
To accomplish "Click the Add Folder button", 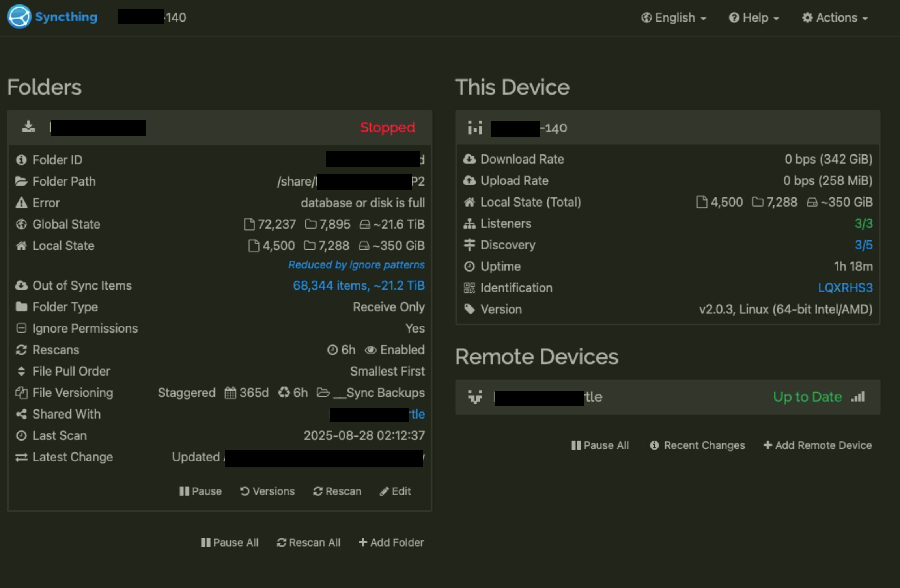I will (x=391, y=542).
